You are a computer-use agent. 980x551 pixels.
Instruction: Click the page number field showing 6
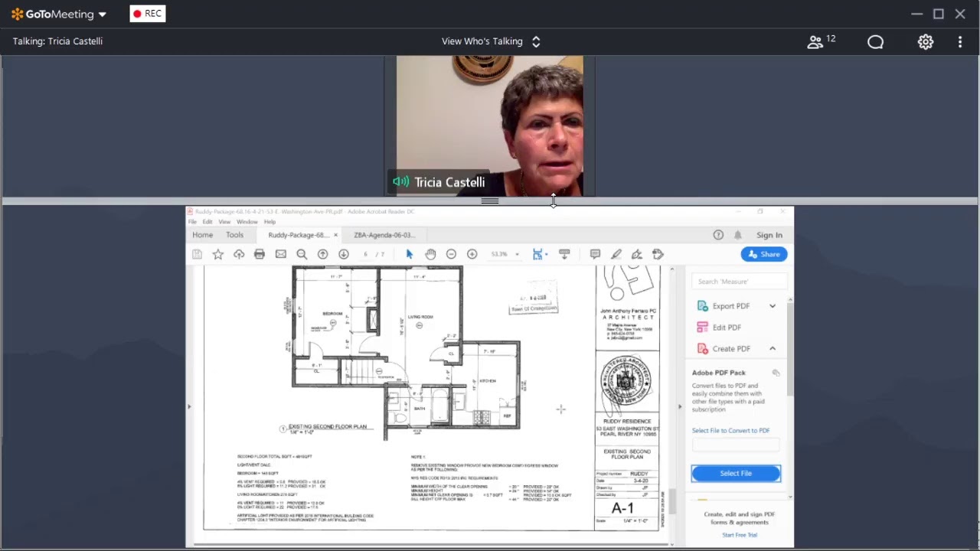(x=366, y=254)
